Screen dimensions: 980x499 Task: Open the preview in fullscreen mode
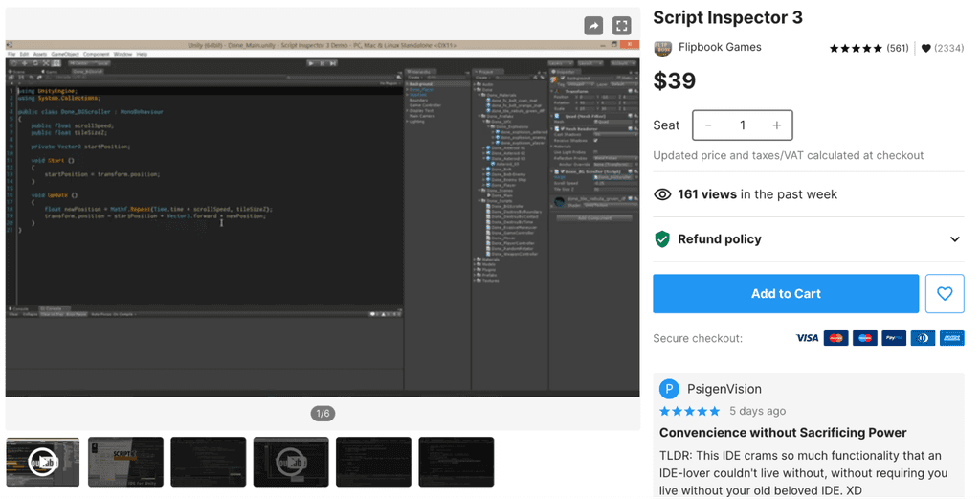coord(621,26)
